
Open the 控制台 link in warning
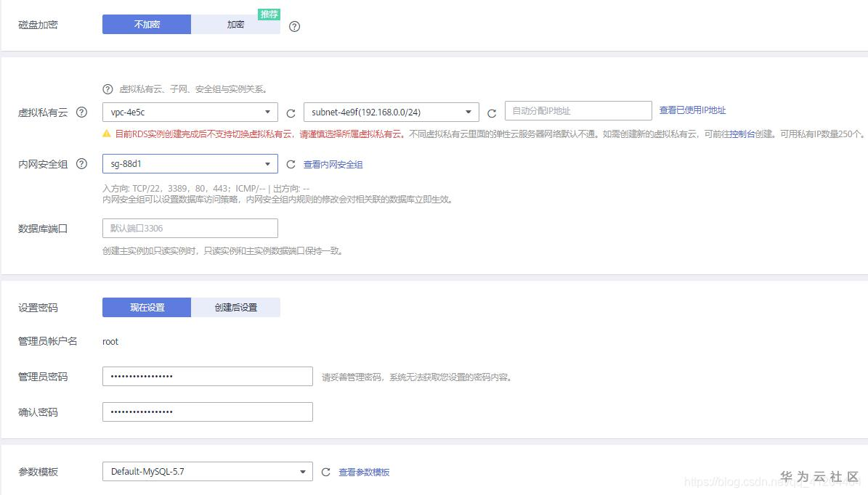point(742,134)
